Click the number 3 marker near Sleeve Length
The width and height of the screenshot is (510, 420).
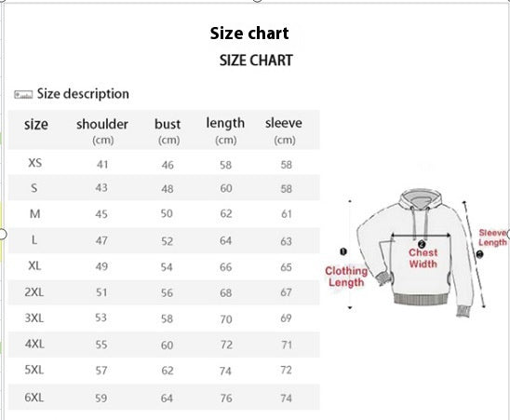point(479,254)
